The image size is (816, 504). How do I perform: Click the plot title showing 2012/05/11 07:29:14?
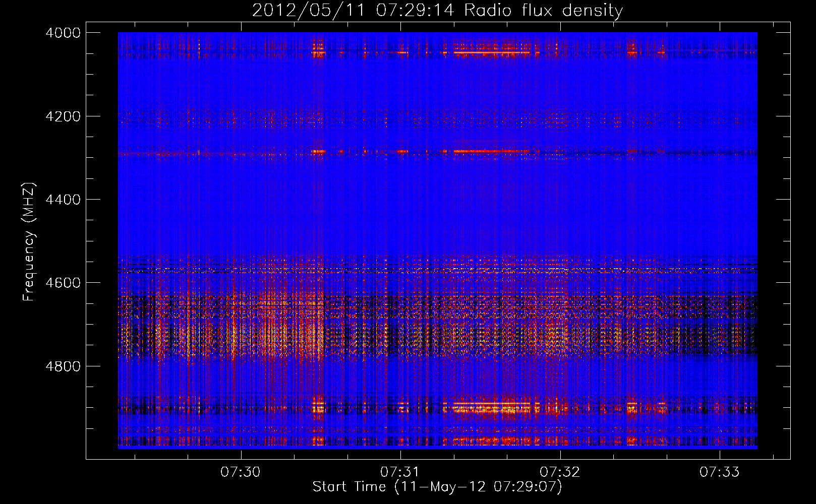(x=437, y=11)
